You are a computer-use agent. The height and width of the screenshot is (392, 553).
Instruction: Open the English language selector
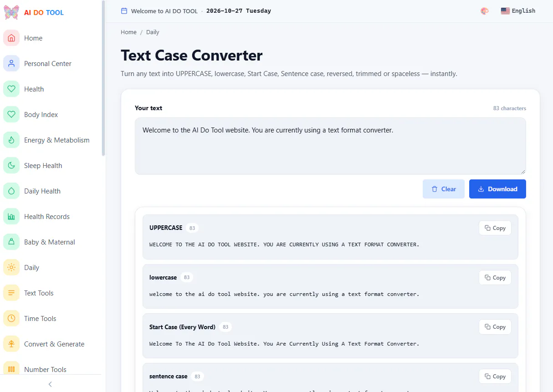(518, 11)
